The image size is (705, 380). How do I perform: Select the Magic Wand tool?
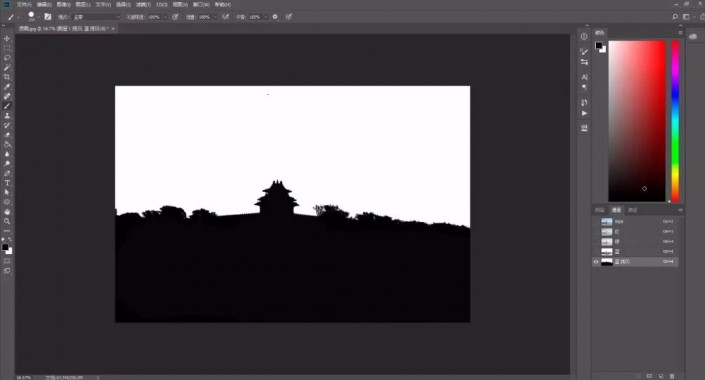click(x=7, y=67)
